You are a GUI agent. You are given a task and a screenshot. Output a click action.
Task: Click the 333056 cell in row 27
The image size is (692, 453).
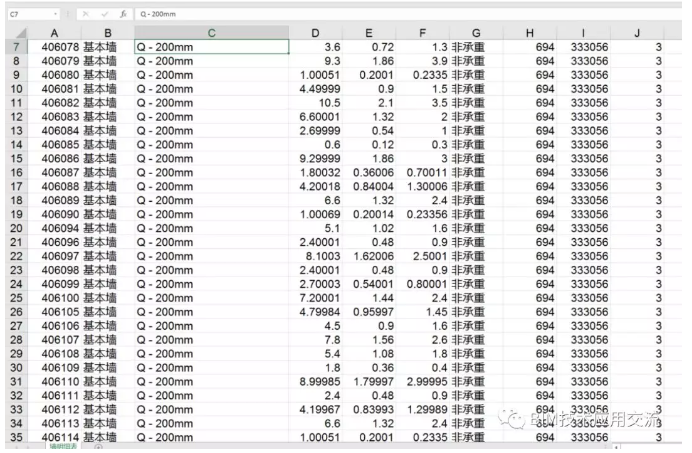pyautogui.click(x=583, y=326)
